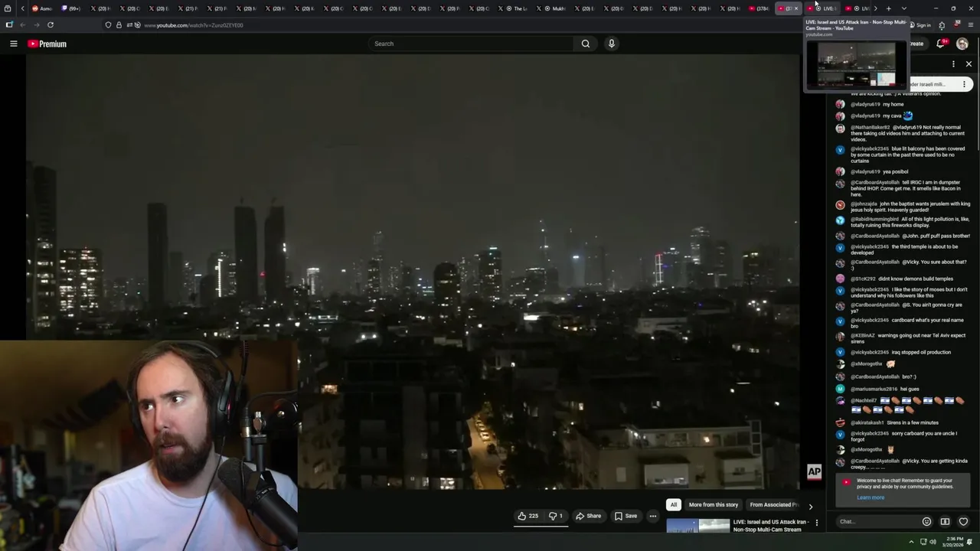Open the YouTube account avatar menu
Screen dimensions: 980x551
[962, 44]
